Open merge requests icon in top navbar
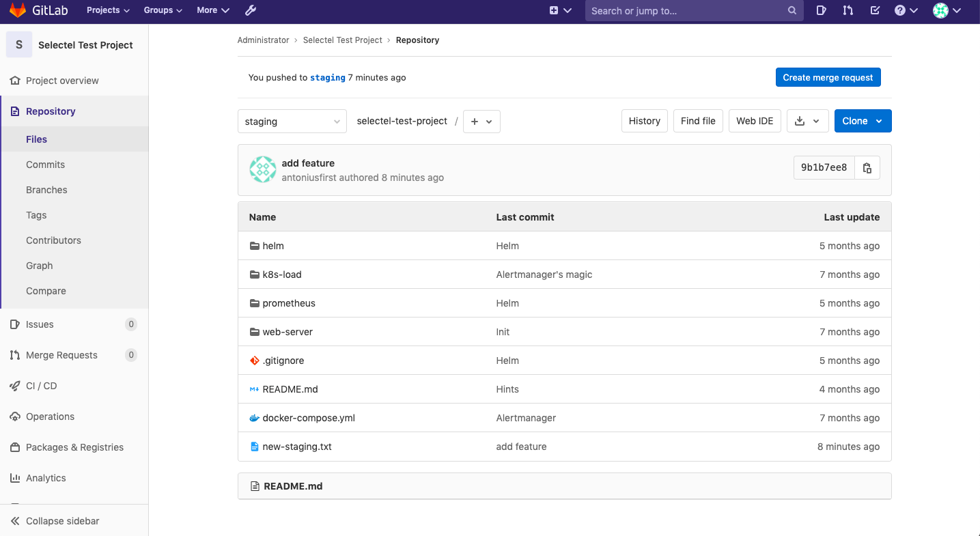 click(848, 10)
